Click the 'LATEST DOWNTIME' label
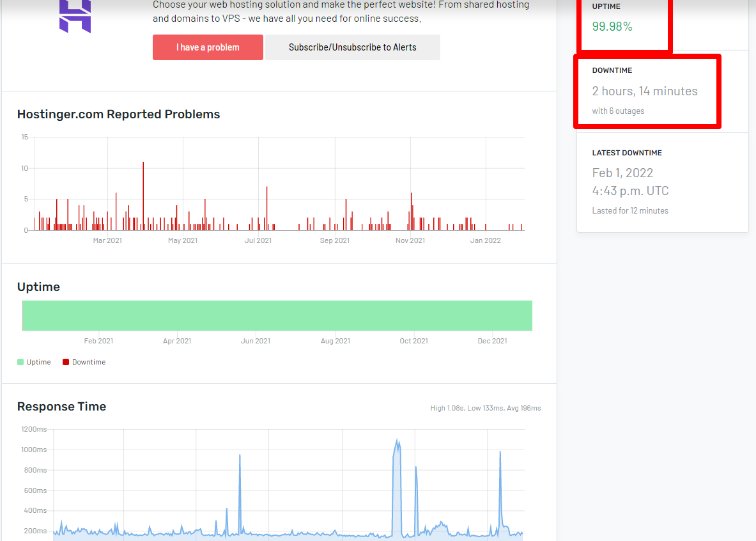 click(627, 153)
